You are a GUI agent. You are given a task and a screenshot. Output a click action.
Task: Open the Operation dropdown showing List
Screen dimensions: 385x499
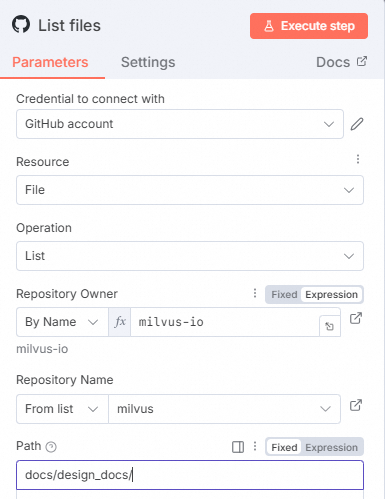click(190, 256)
